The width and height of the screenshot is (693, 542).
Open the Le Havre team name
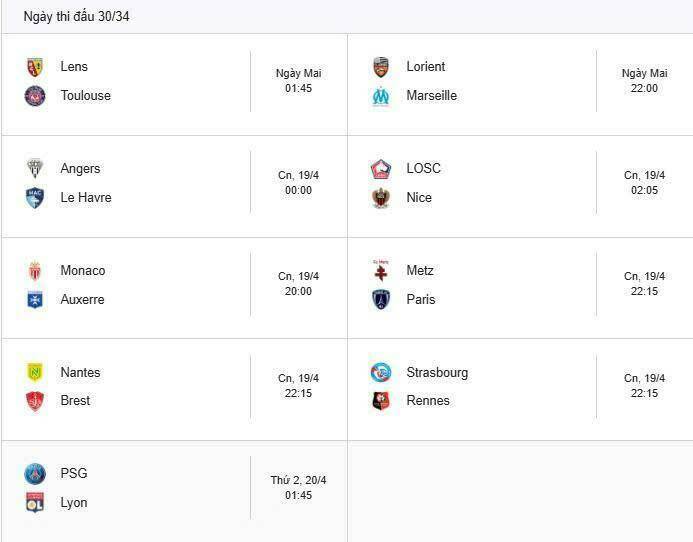pyautogui.click(x=86, y=198)
